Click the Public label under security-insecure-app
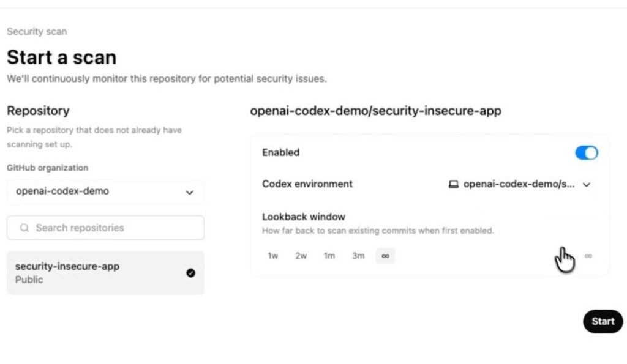The width and height of the screenshot is (627, 364). [29, 280]
